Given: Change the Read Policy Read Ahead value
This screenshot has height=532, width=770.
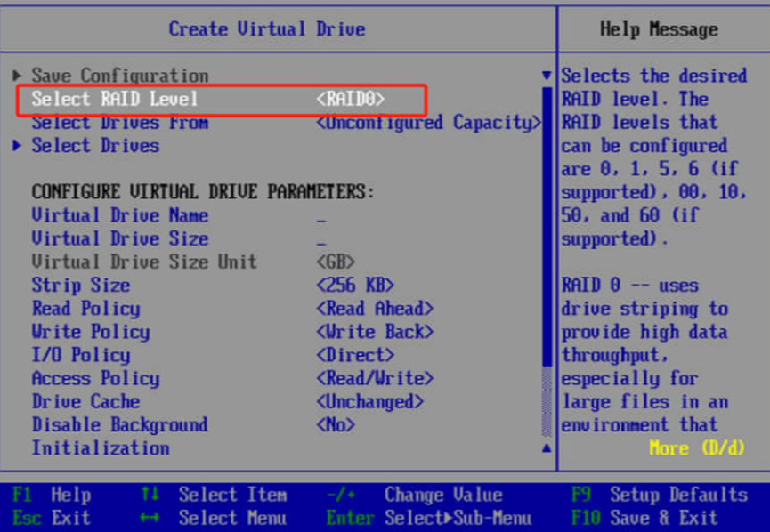Looking at the screenshot, I should (375, 309).
